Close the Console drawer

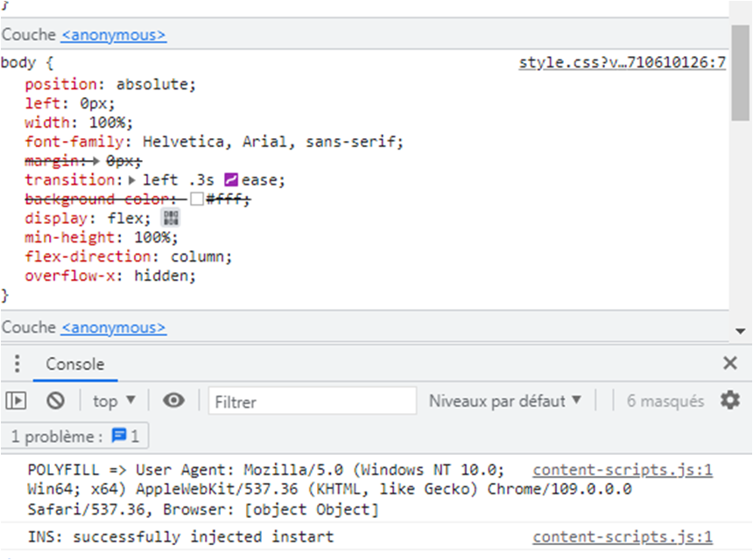(729, 363)
